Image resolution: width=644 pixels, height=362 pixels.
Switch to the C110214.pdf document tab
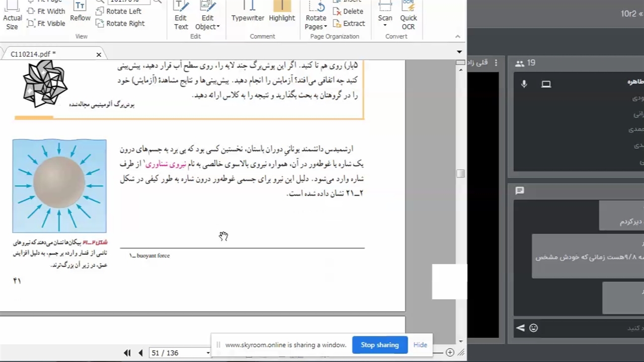pyautogui.click(x=33, y=54)
